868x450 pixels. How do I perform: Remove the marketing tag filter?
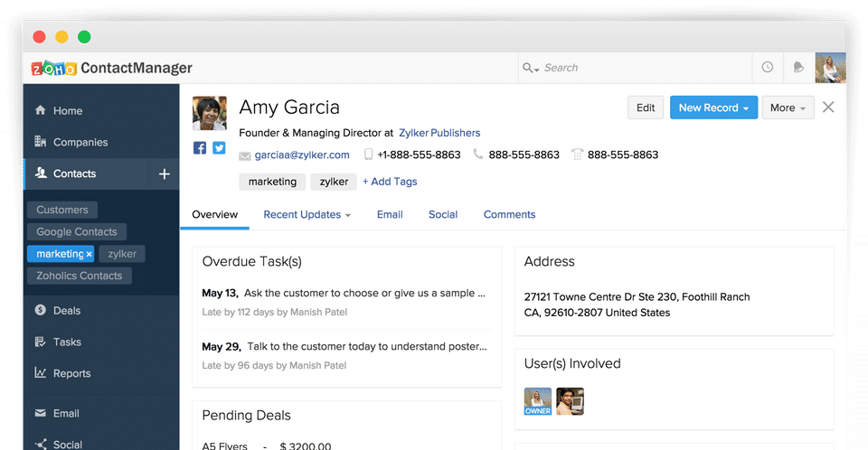pos(89,255)
